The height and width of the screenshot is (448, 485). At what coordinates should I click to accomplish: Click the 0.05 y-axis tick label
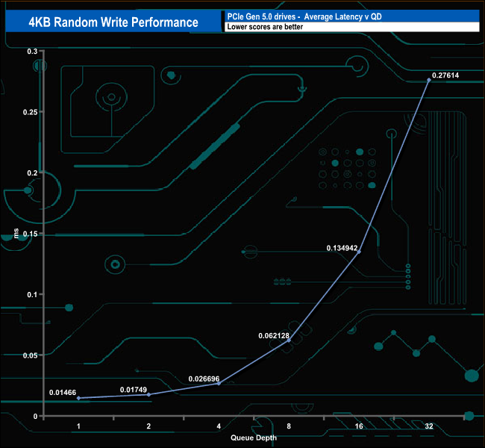[31, 355]
